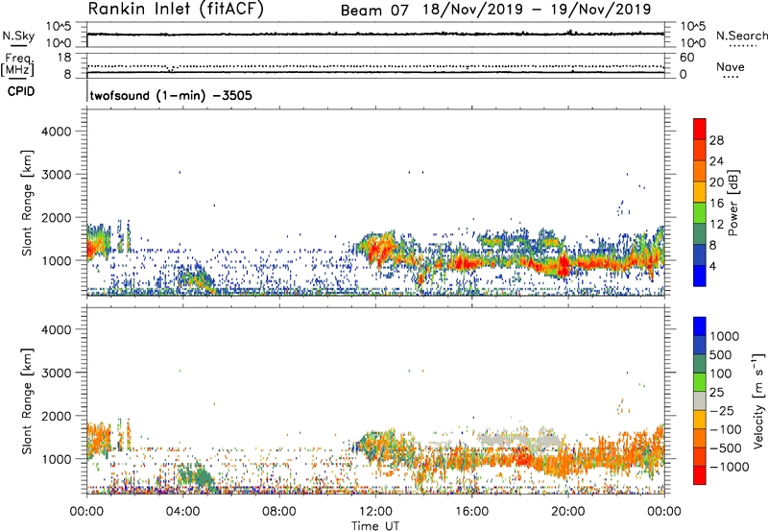This screenshot has height=532, width=768.
Task: Click the red high-power echo near 20:00 in power panel
Action: [564, 267]
